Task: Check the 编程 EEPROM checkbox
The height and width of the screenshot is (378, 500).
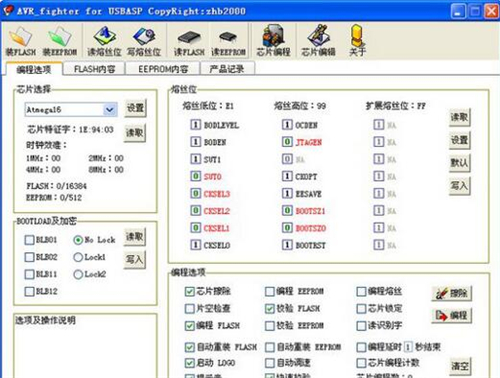Action: point(270,291)
